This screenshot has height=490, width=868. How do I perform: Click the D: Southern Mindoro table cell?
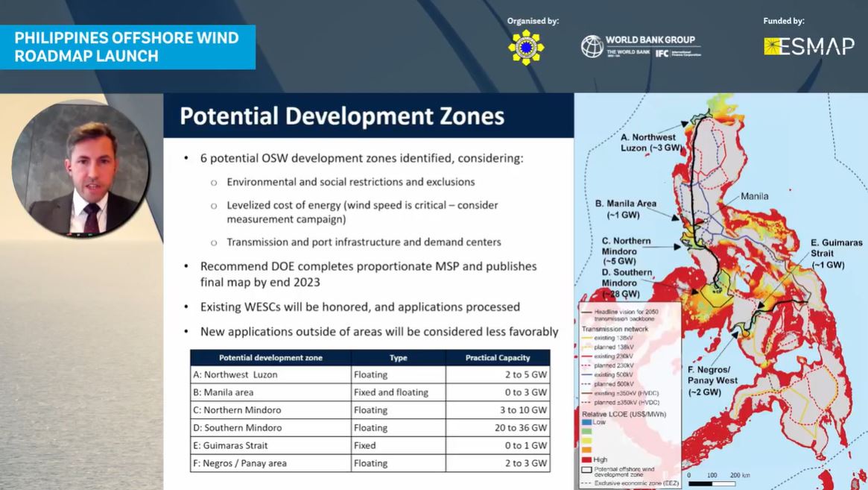[x=270, y=428]
